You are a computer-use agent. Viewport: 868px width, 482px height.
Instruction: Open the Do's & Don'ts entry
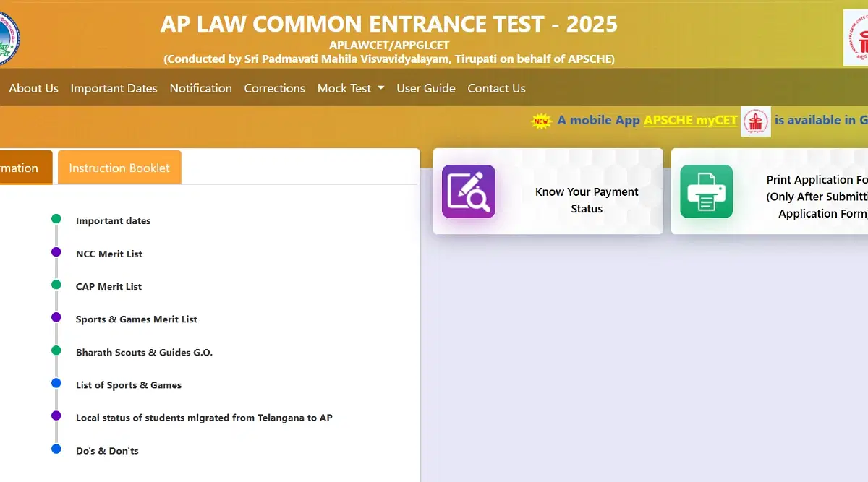(x=107, y=451)
